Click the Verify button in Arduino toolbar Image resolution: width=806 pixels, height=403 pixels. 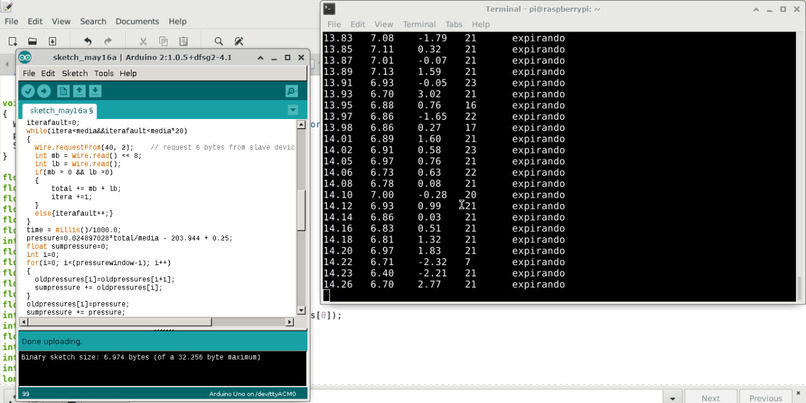28,91
